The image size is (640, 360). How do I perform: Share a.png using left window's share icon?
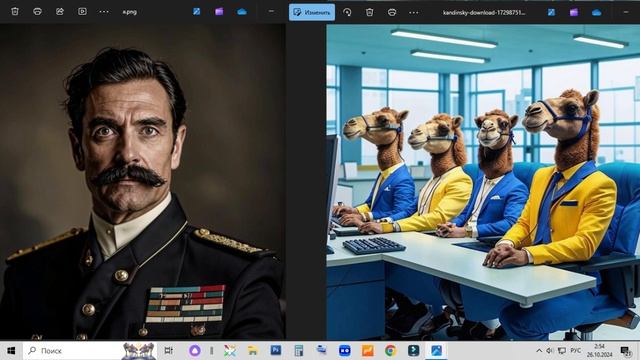[60, 11]
